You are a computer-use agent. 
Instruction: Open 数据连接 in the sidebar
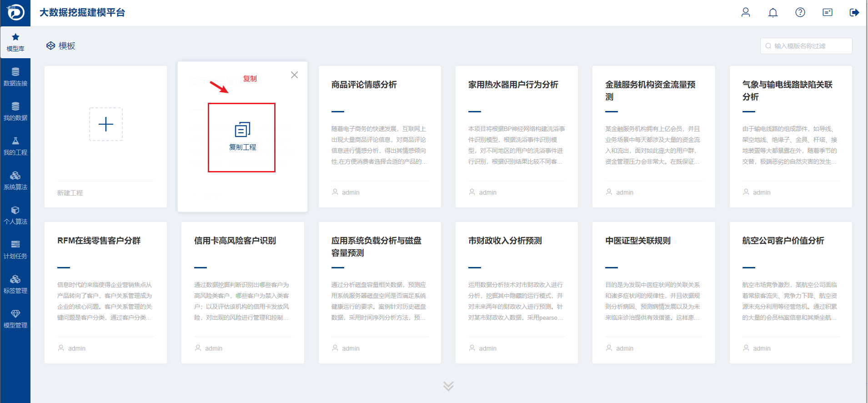pos(15,77)
